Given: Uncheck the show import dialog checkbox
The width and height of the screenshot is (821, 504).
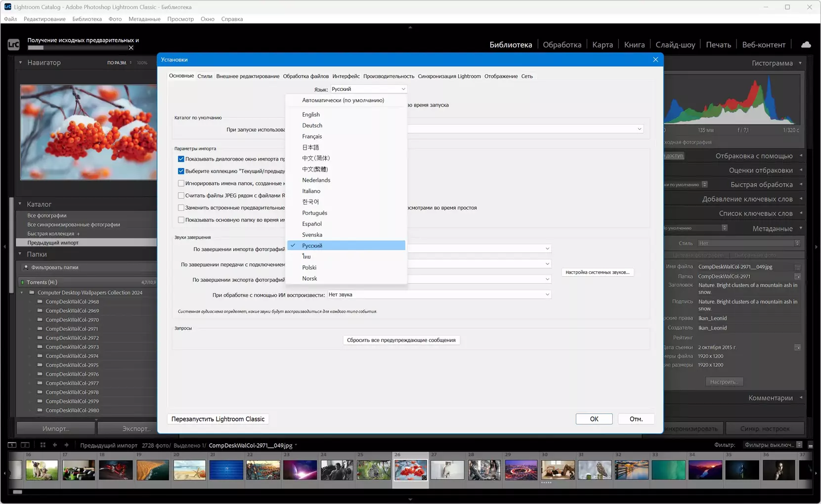Looking at the screenshot, I should [181, 159].
